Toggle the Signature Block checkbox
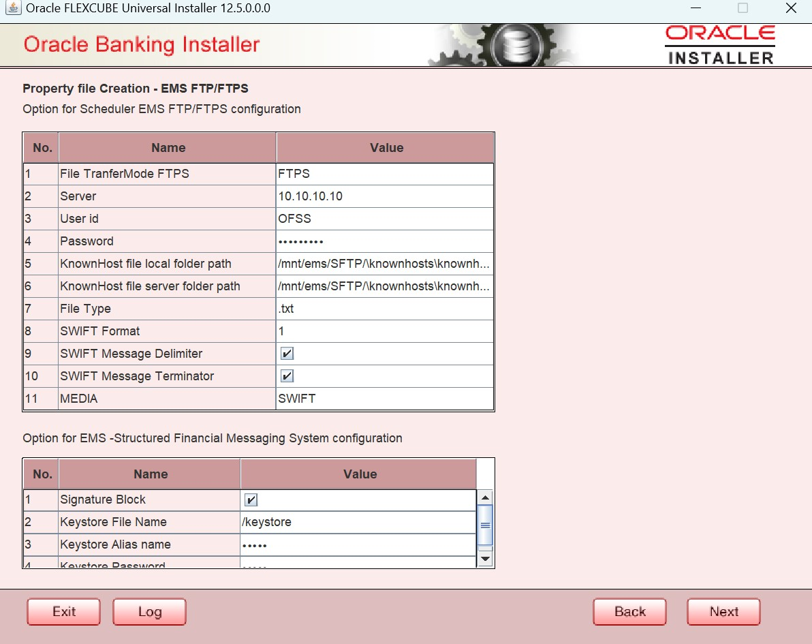812x644 pixels. [x=251, y=500]
